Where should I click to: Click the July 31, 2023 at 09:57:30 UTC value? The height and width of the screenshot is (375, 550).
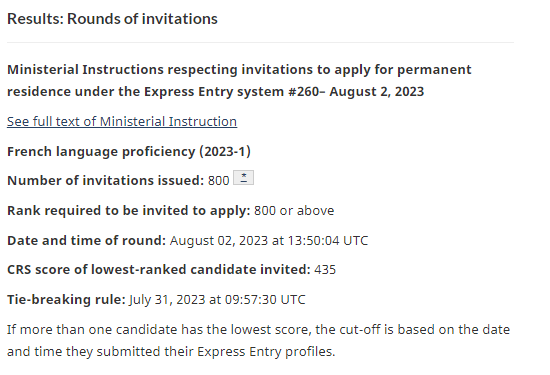click(x=217, y=300)
